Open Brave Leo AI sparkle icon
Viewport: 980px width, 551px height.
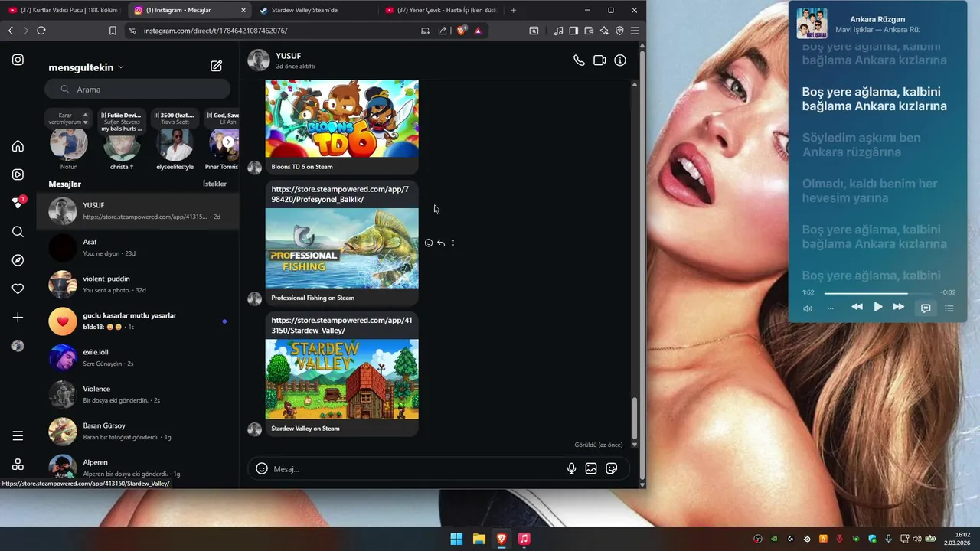pos(604,31)
